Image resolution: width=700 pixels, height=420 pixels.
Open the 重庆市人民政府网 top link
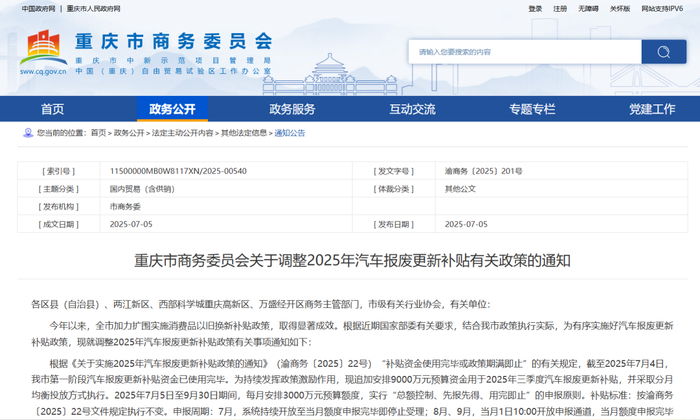(x=93, y=8)
